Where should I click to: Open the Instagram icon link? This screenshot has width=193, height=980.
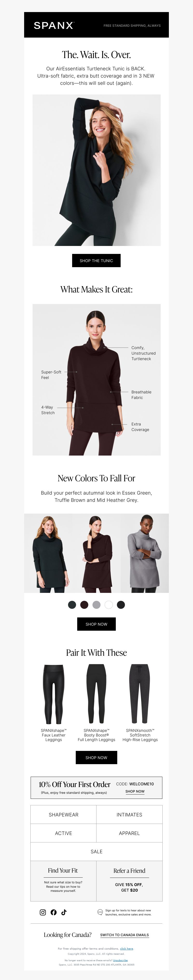pyautogui.click(x=43, y=912)
